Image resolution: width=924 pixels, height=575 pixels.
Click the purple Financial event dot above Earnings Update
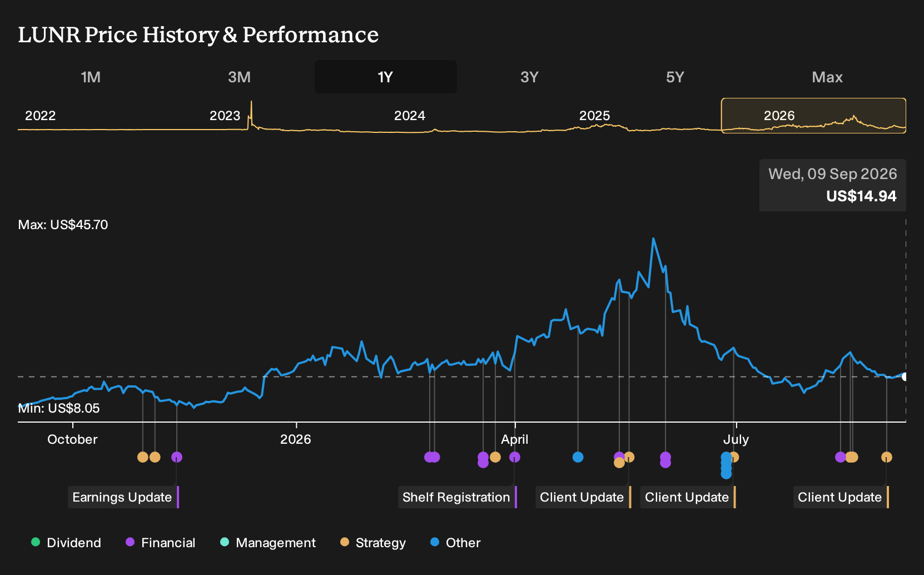(x=177, y=457)
